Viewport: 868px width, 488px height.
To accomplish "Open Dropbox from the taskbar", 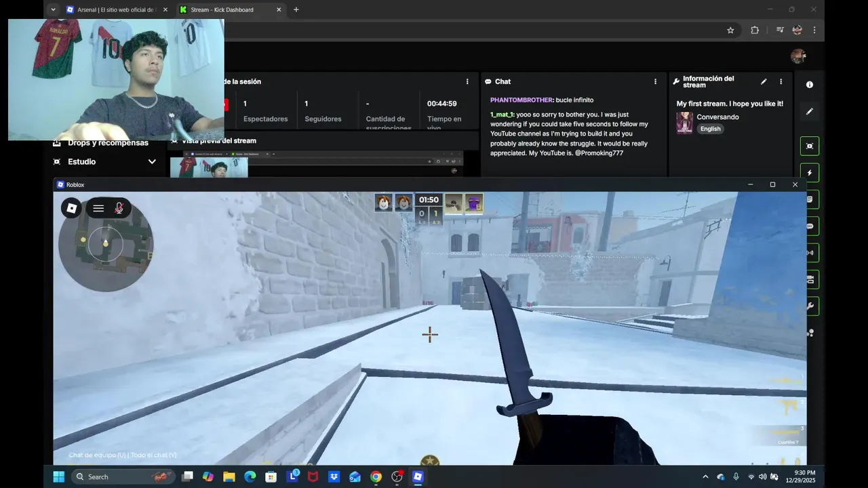I will [x=334, y=476].
